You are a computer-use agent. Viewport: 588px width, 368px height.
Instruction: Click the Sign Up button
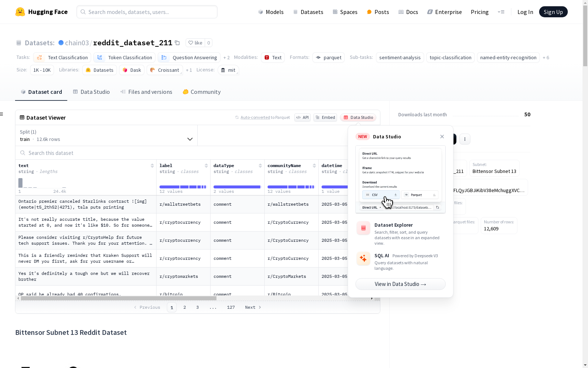tap(553, 12)
